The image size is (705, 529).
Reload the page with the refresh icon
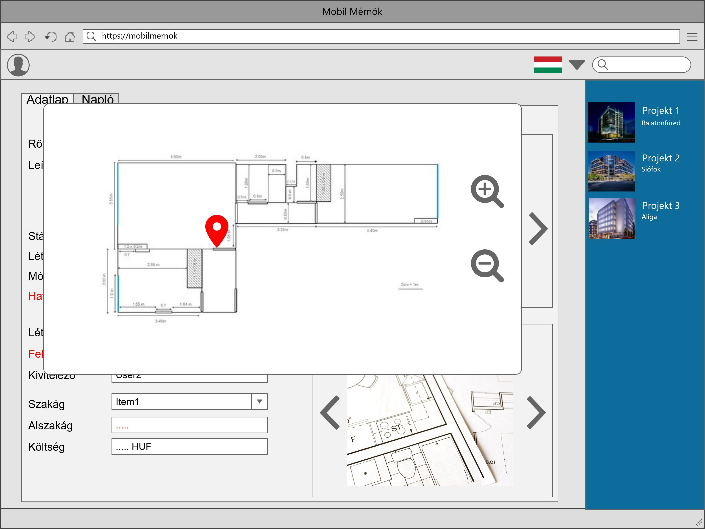coord(50,36)
